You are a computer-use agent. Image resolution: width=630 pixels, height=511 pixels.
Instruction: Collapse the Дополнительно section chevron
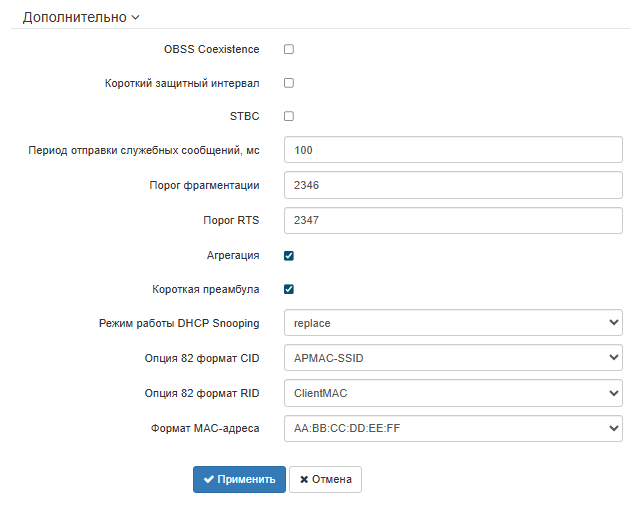[x=136, y=18]
